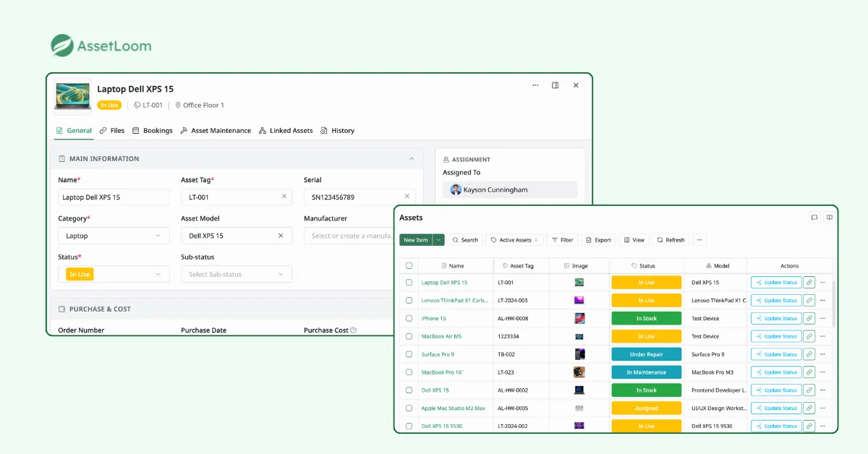Click the link icon for MacBook Pro 16" row
Viewport: 868px width, 454px height.
pos(809,372)
